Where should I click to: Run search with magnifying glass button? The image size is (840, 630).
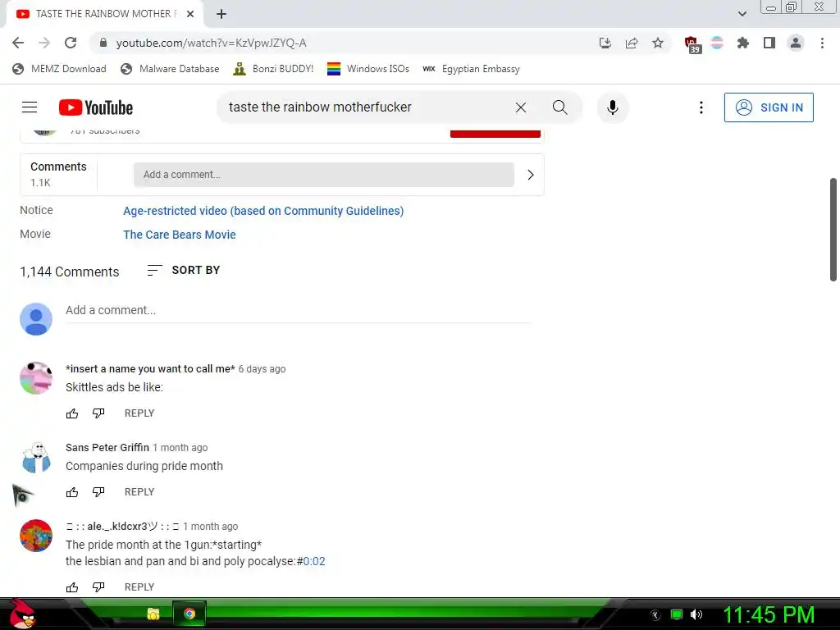(559, 107)
